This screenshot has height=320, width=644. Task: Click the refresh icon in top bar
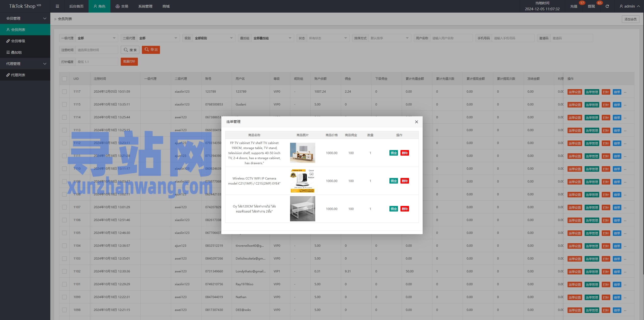pyautogui.click(x=607, y=6)
